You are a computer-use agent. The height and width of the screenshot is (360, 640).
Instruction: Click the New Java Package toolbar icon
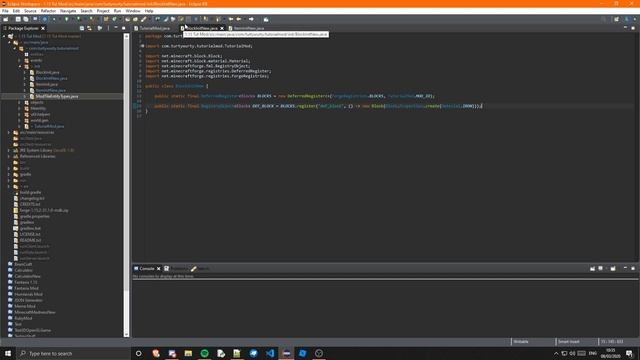106,19
